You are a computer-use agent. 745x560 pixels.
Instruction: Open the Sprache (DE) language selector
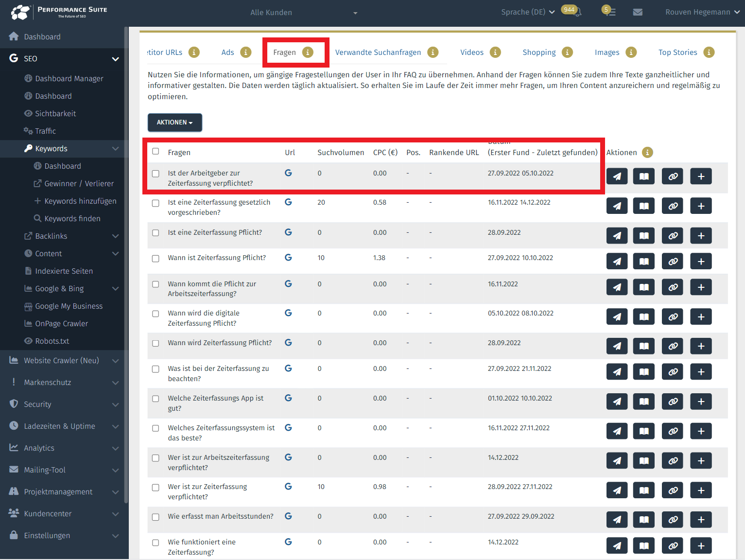527,12
